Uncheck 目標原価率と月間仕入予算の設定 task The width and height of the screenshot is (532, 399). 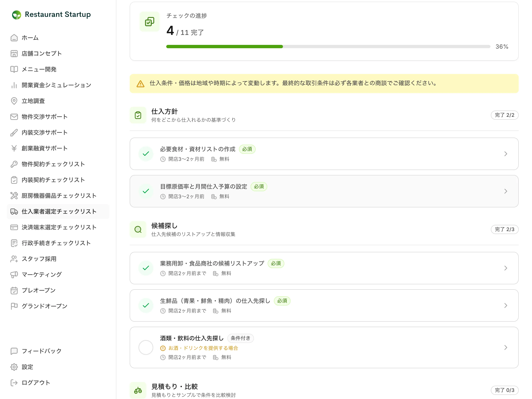pos(146,191)
